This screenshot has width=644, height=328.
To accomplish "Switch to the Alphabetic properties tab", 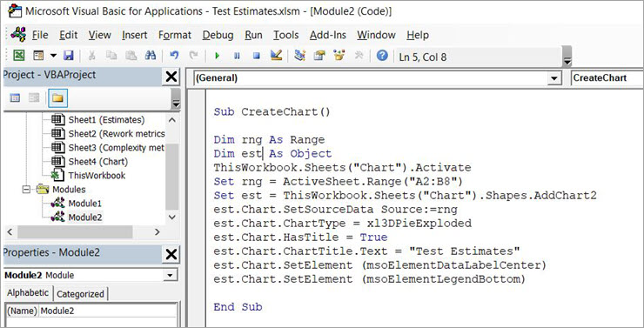I will coord(28,293).
